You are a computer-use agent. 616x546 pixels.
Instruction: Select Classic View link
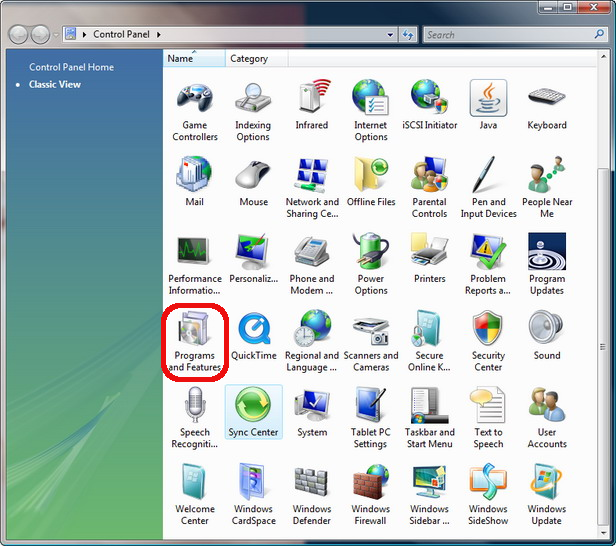55,84
